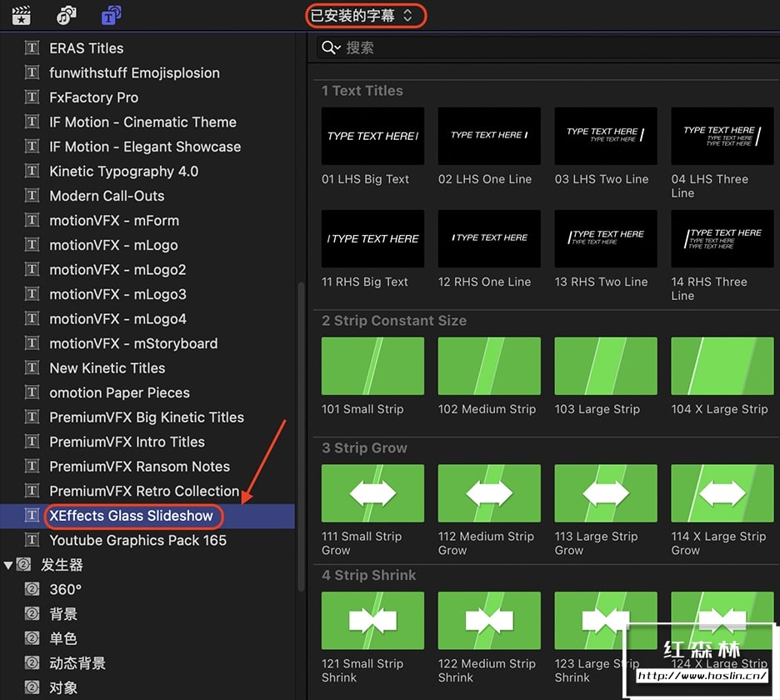The height and width of the screenshot is (700, 780).
Task: Click the 4 Strip Shrink section header
Action: (368, 575)
